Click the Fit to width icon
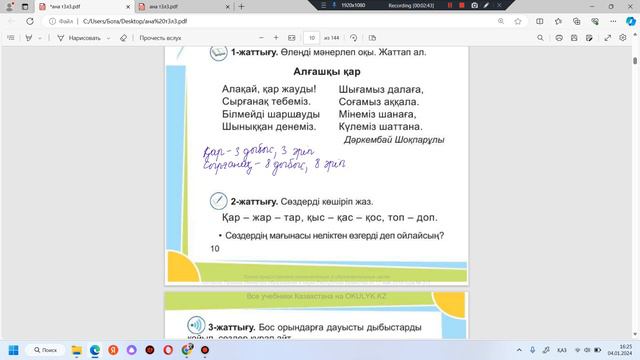Image resolution: width=640 pixels, height=360 pixels. (x=291, y=38)
